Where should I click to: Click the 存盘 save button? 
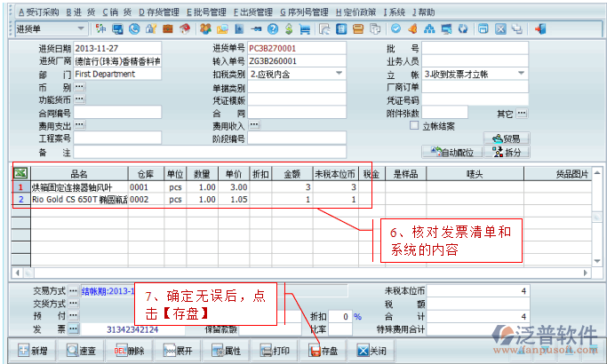click(x=323, y=351)
